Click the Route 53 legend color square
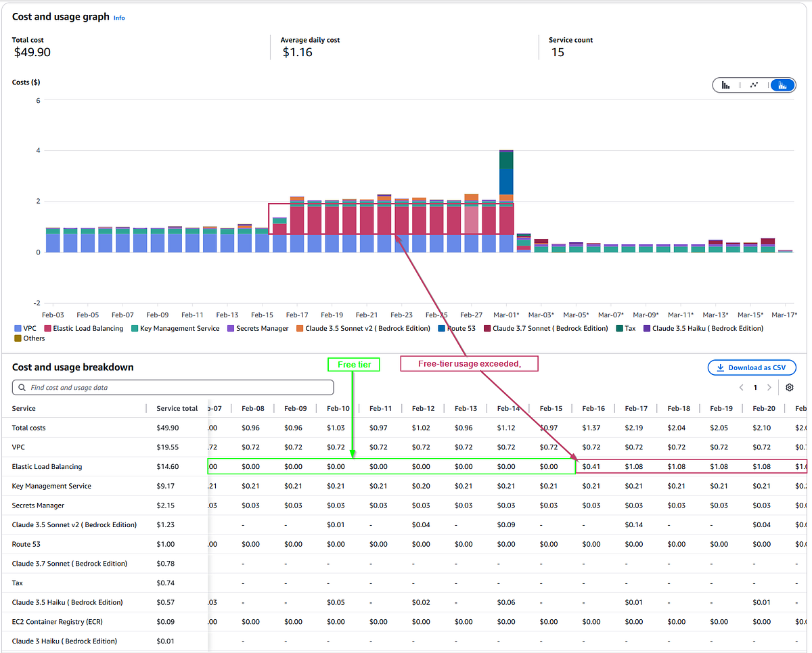Screen dimensions: 812x653 pos(442,329)
